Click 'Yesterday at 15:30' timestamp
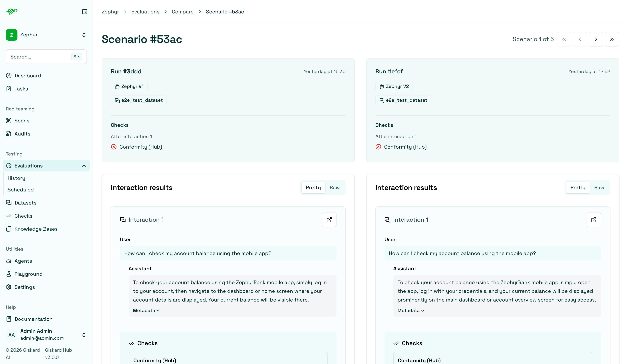This screenshot has width=628, height=364. click(x=325, y=72)
